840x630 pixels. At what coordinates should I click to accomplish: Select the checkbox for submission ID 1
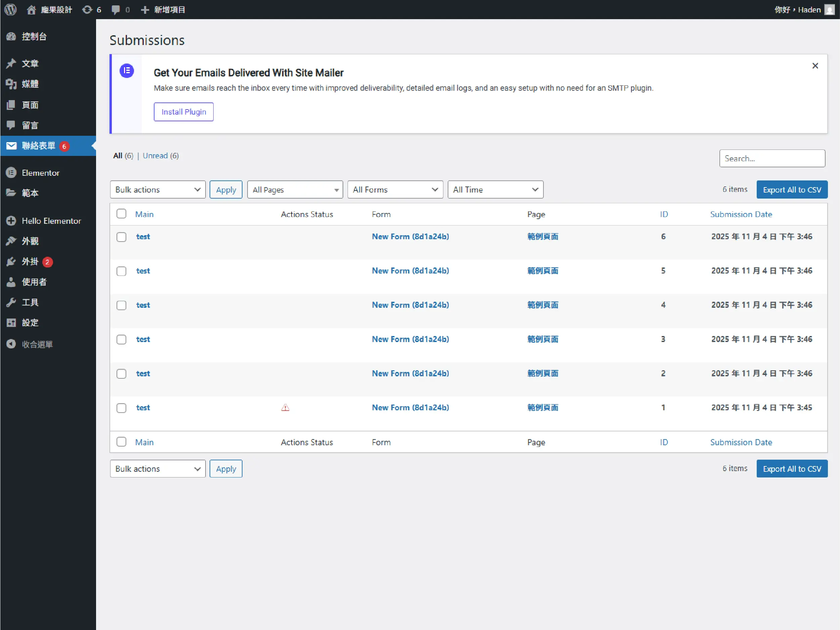(122, 408)
